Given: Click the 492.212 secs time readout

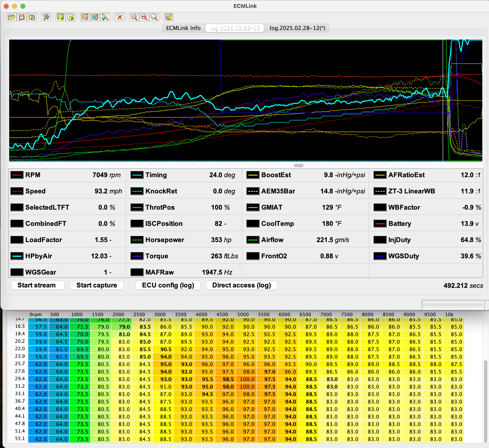Looking at the screenshot, I should (x=463, y=286).
